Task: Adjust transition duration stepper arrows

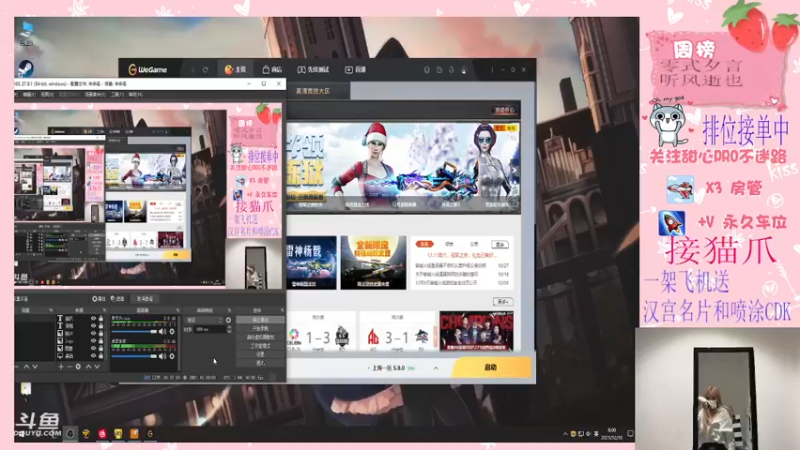Action: coord(229,330)
